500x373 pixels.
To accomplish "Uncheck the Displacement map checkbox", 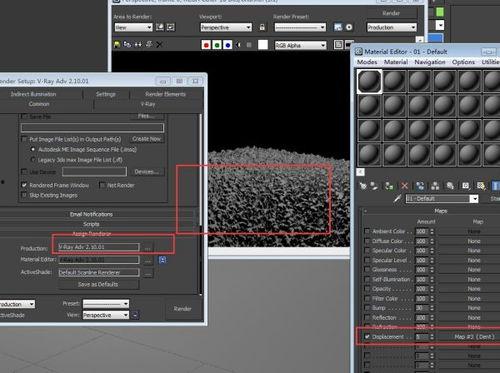I will (x=367, y=337).
